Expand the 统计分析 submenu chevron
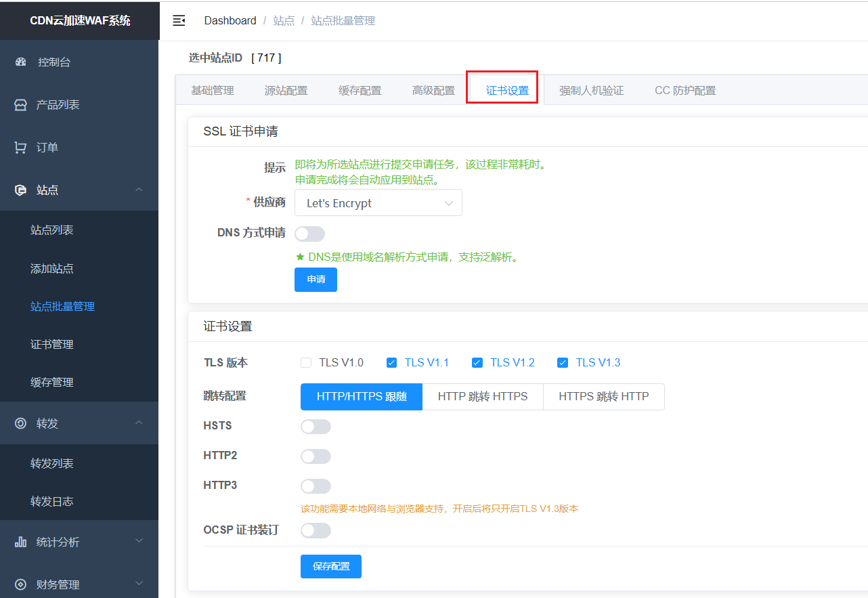This screenshot has height=598, width=868. pos(139,541)
